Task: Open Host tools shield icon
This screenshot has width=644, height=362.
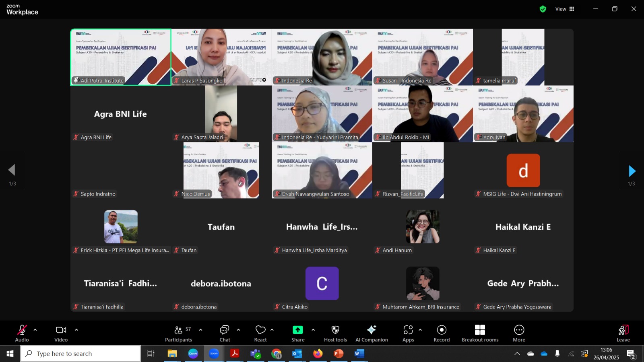Action: click(335, 333)
